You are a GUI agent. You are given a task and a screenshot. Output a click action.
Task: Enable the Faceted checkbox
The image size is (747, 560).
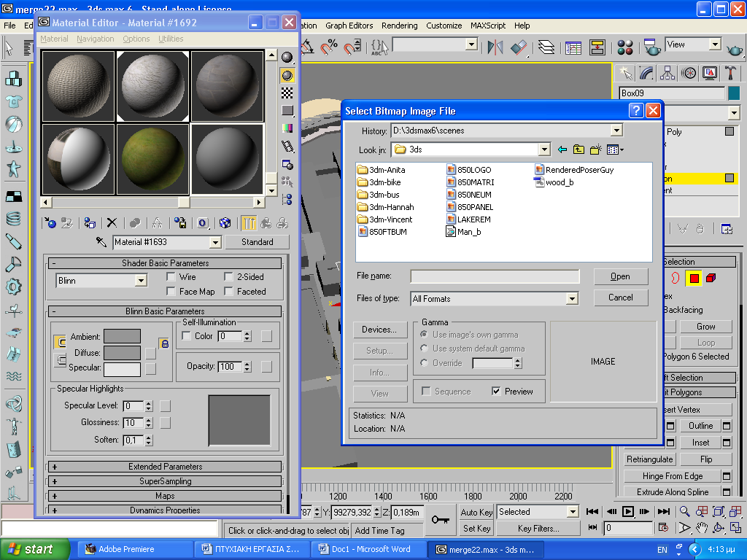coord(228,291)
